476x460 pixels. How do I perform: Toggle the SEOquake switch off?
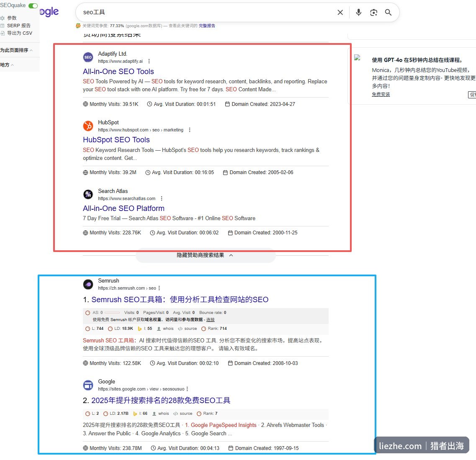[33, 6]
